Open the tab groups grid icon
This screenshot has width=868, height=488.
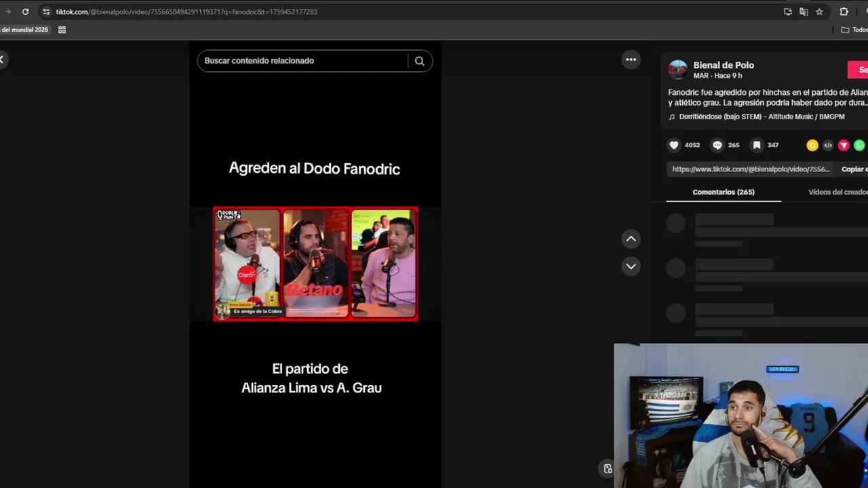point(62,30)
